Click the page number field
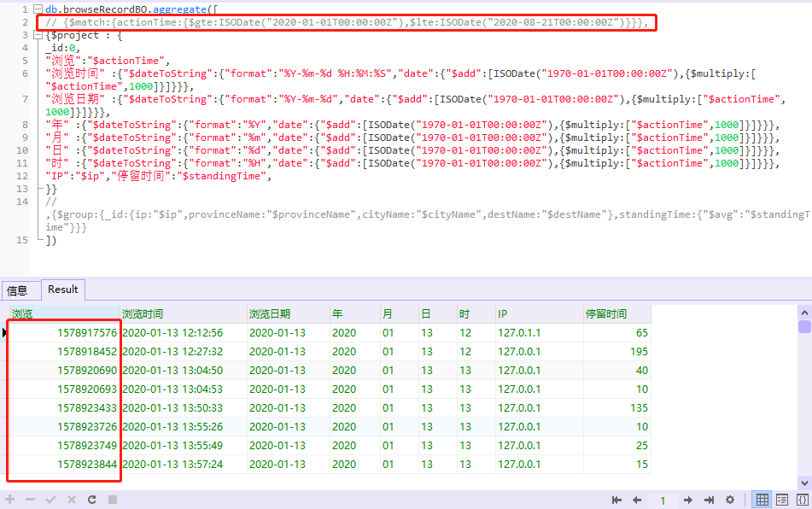The width and height of the screenshot is (812, 509). point(663,500)
